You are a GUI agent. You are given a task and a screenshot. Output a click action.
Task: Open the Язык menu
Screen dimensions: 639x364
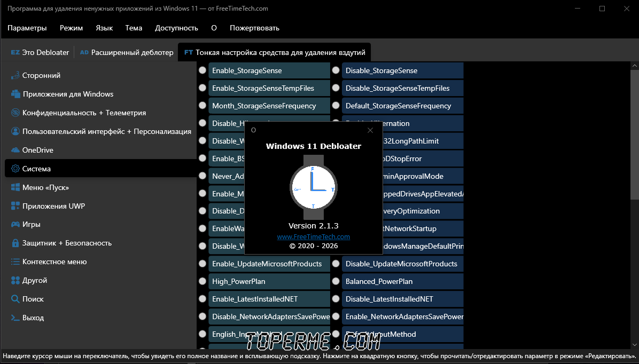coord(104,28)
